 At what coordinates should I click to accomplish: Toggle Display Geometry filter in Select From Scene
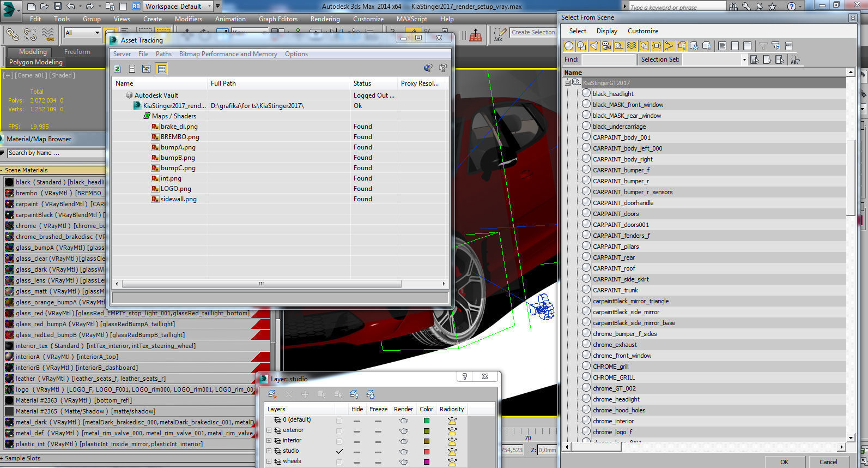tap(569, 46)
